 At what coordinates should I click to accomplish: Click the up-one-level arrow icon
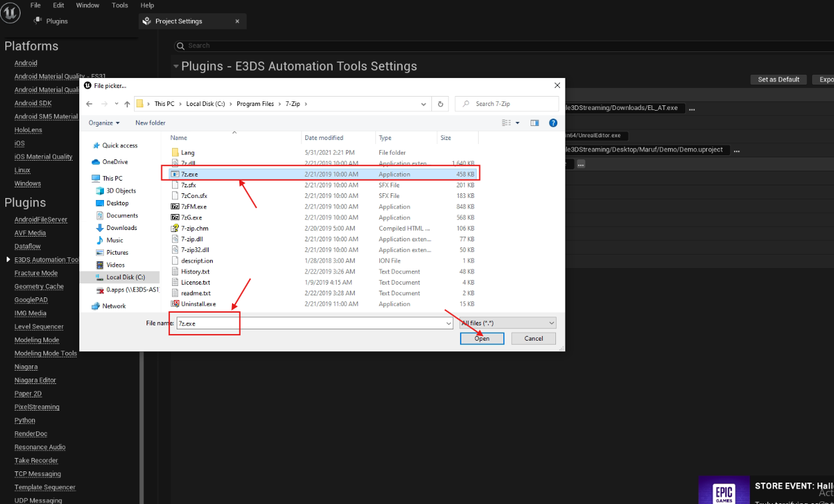[127, 104]
